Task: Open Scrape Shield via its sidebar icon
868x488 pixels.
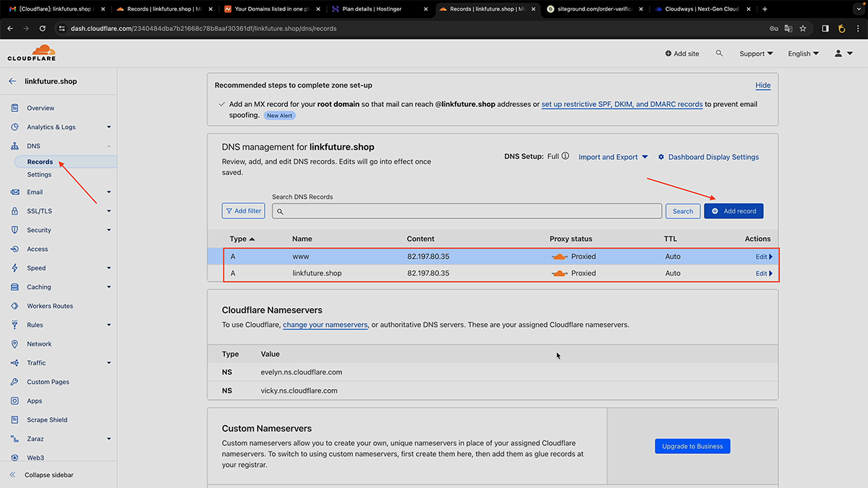Action: pyautogui.click(x=14, y=419)
